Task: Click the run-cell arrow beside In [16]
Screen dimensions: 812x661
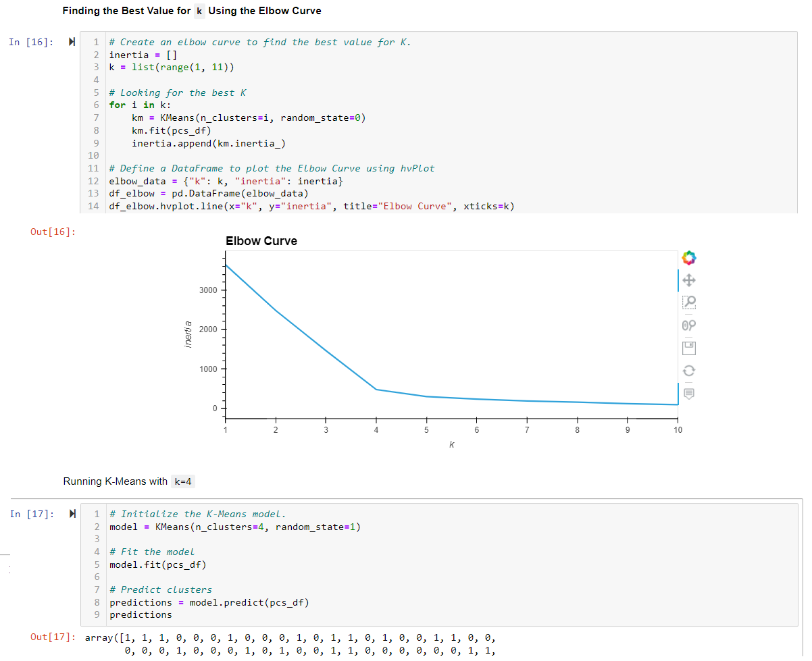Action: tap(72, 41)
